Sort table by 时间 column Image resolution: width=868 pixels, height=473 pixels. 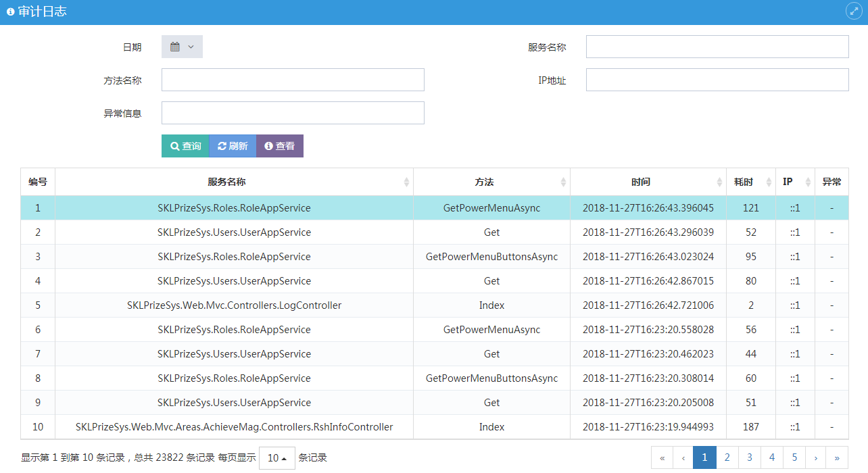(x=648, y=182)
